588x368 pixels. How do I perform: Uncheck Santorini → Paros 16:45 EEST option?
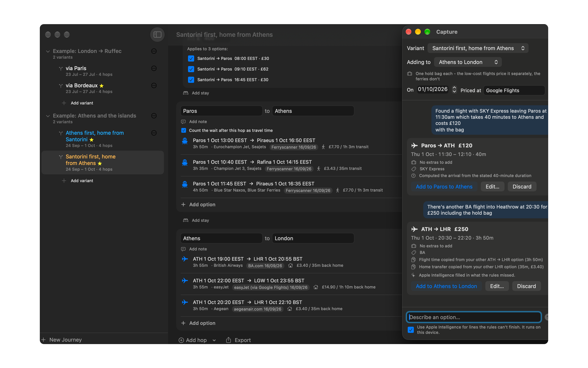click(x=191, y=80)
